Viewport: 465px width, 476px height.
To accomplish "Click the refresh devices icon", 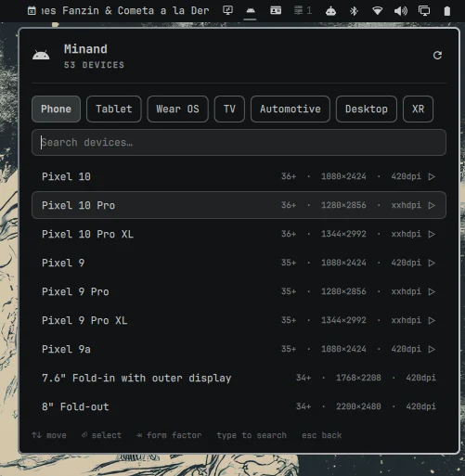I will pyautogui.click(x=437, y=56).
